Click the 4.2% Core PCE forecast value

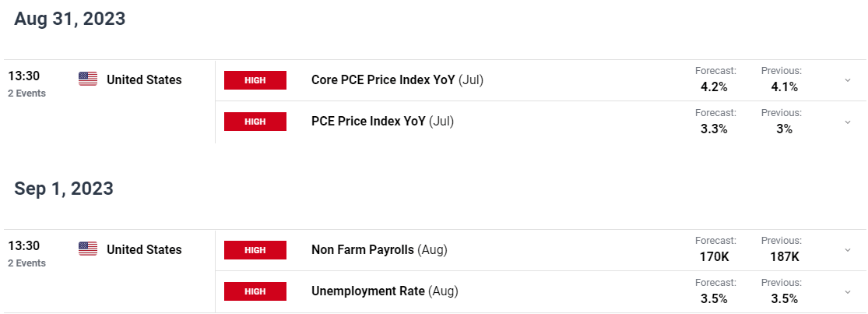714,87
